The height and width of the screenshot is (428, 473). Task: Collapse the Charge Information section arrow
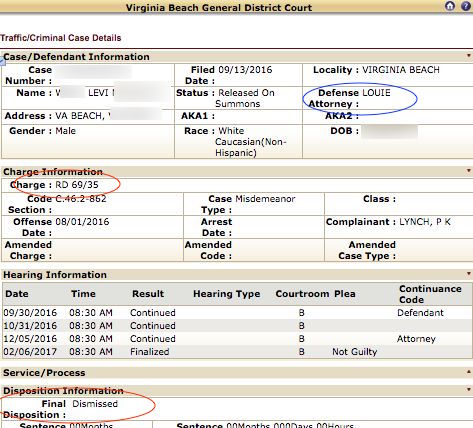[x=469, y=171]
